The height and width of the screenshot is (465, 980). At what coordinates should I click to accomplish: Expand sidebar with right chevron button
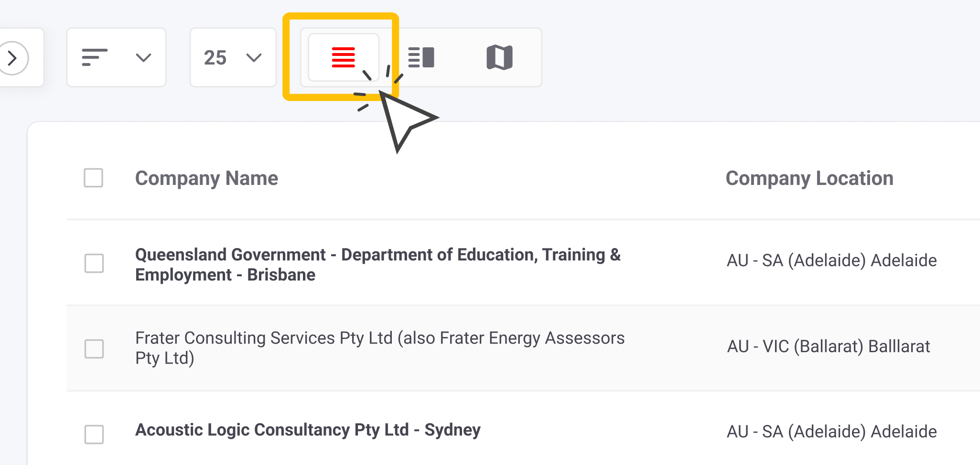[x=13, y=58]
